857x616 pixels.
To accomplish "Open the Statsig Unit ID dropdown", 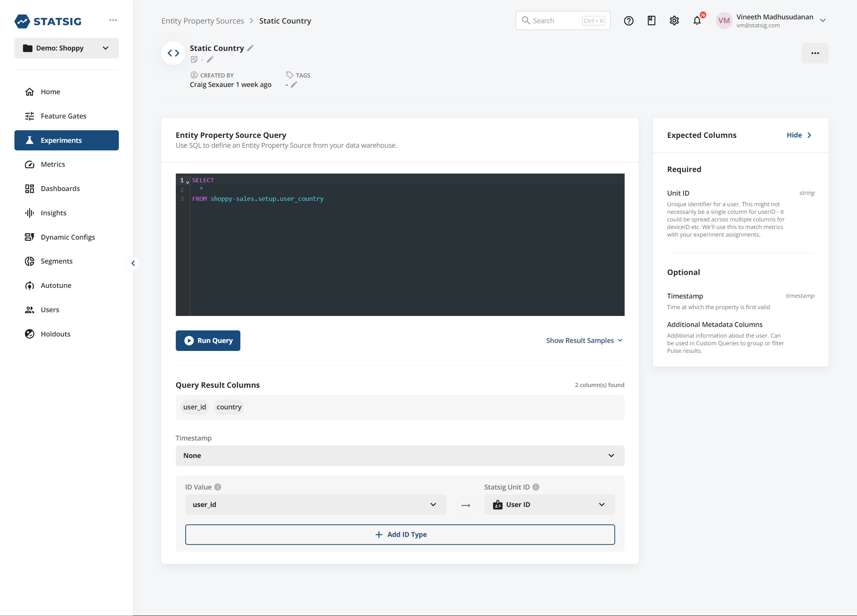I will pyautogui.click(x=549, y=504).
